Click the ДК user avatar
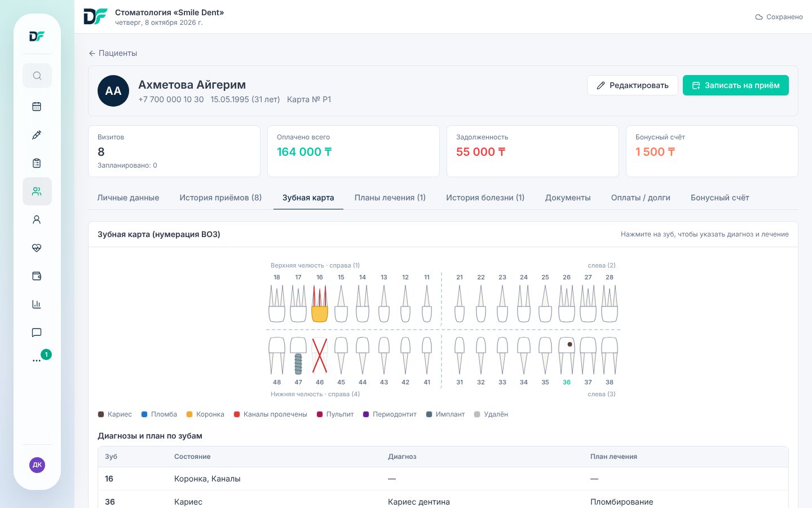Image resolution: width=812 pixels, height=508 pixels. tap(37, 465)
